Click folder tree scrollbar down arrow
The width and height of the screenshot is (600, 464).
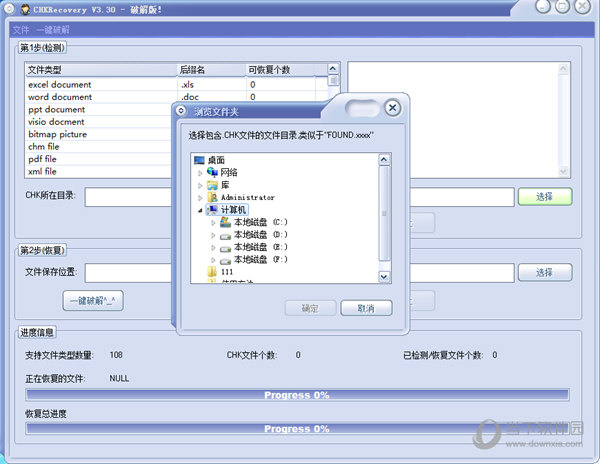[384, 276]
